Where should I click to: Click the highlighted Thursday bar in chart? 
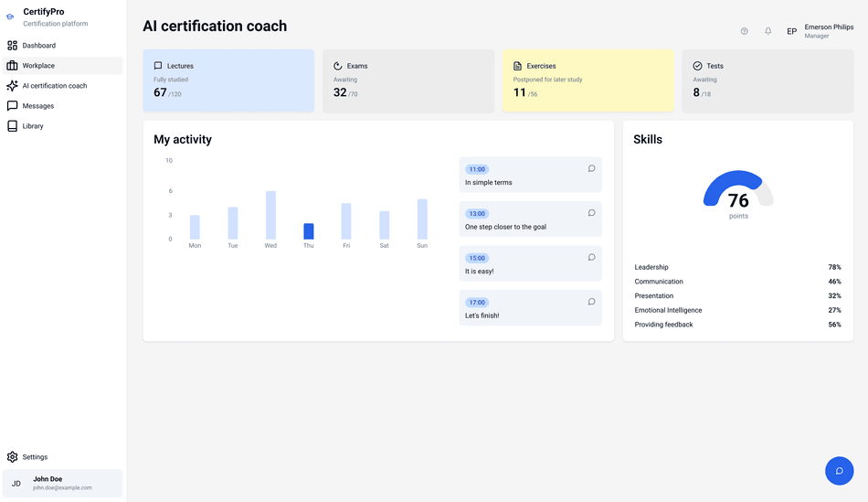pyautogui.click(x=309, y=231)
